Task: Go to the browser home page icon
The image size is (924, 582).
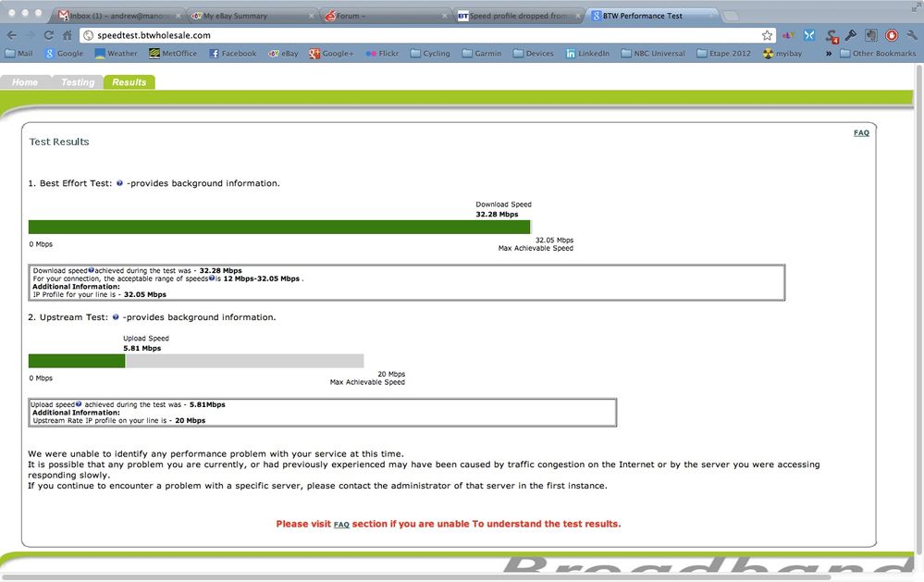Action: point(68,35)
